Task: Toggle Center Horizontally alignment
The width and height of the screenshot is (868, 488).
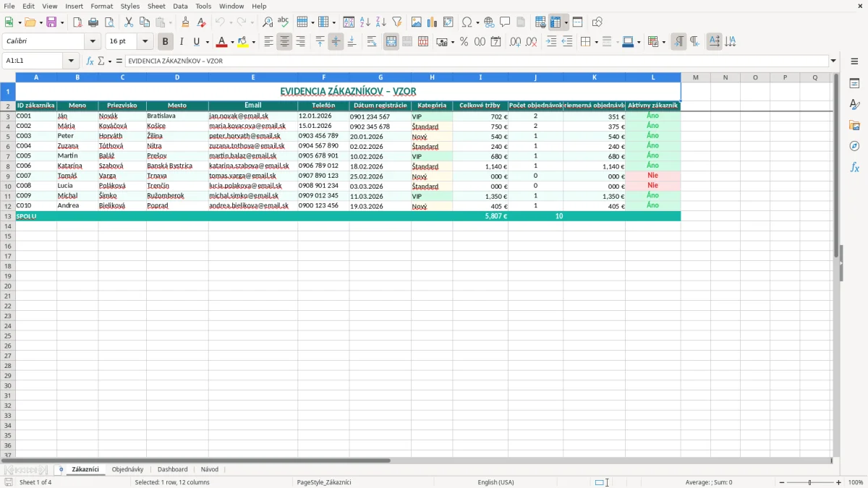Action: tap(284, 42)
